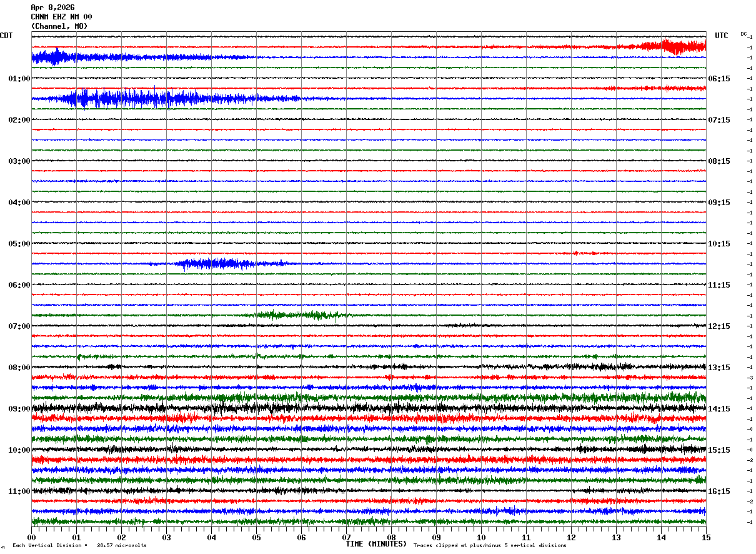Click the Traces clipped at plus/minus 5 note
Image resolution: width=756 pixels, height=554 pixels.
point(490,545)
